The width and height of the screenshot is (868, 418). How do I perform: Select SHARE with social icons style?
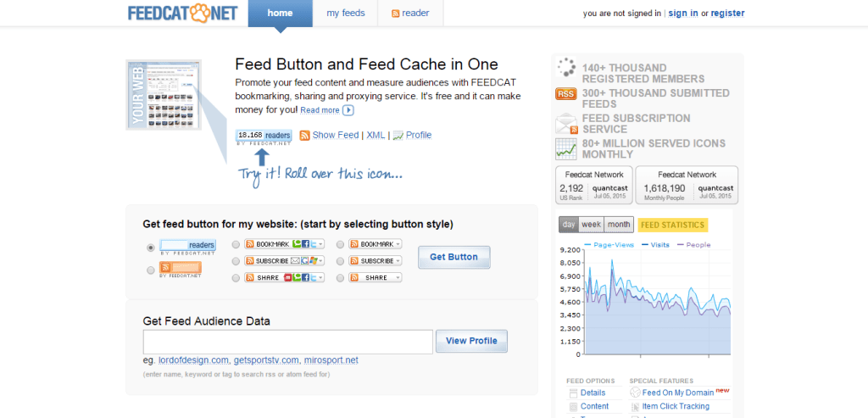236,278
